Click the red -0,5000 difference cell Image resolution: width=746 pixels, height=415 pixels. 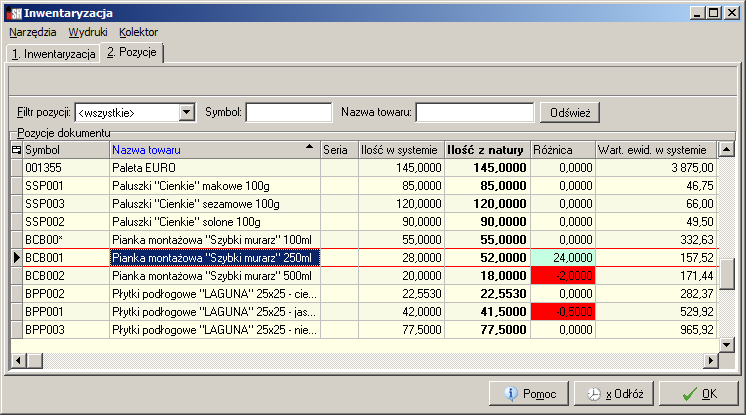pos(563,312)
